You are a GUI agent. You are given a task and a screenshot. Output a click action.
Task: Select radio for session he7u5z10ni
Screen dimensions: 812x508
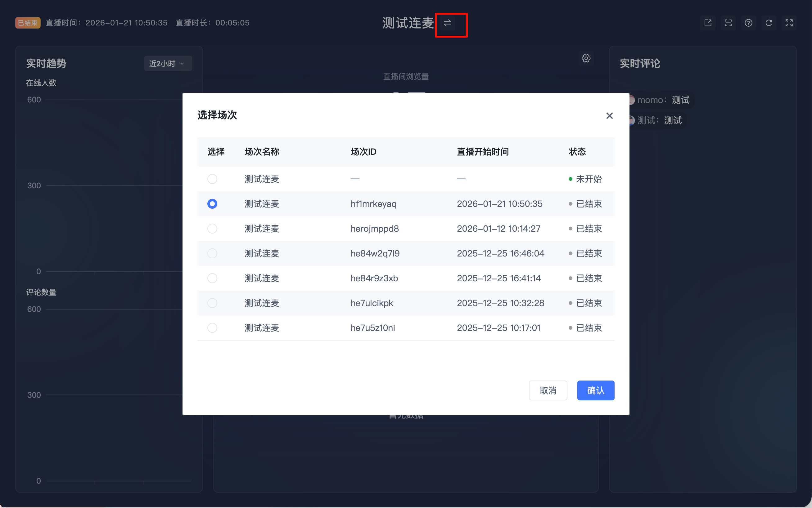pos(212,328)
